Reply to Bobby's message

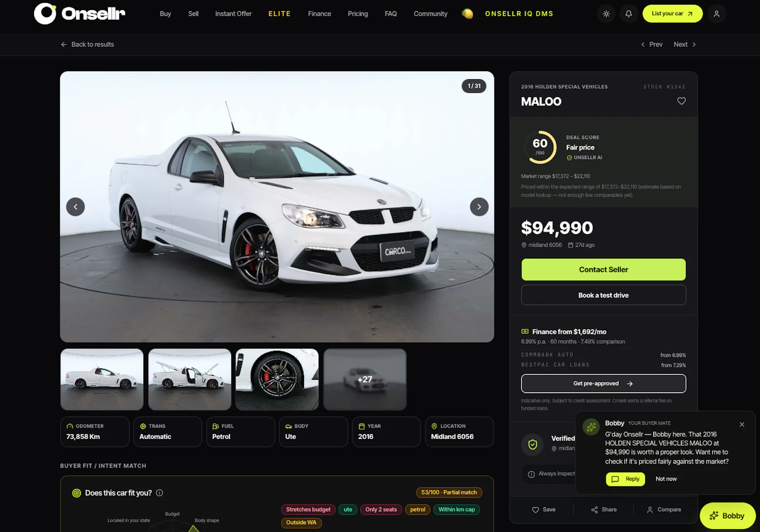click(626, 479)
